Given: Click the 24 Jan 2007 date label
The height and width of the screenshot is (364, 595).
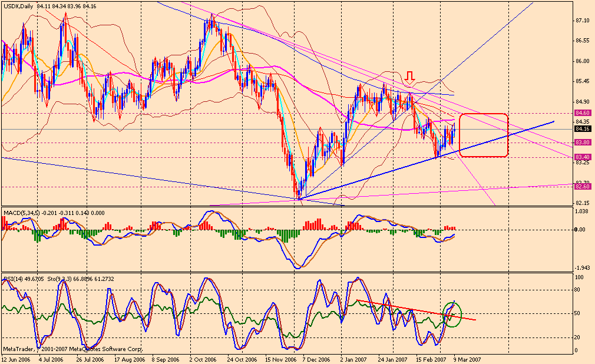Looking at the screenshot, I should [x=393, y=359].
